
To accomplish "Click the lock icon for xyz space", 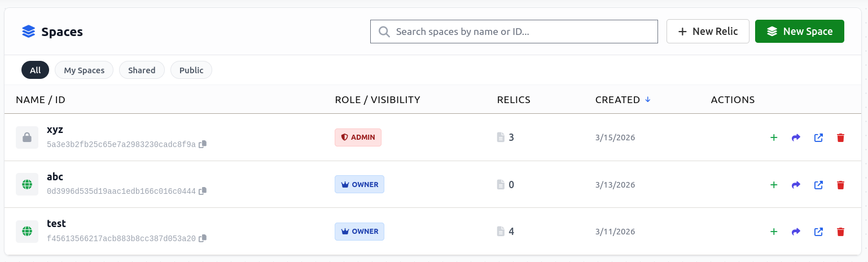I will 27,137.
